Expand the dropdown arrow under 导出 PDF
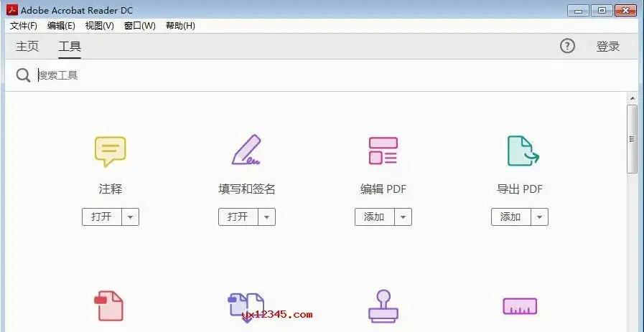Viewport: 644px width, 332px height. (x=540, y=217)
